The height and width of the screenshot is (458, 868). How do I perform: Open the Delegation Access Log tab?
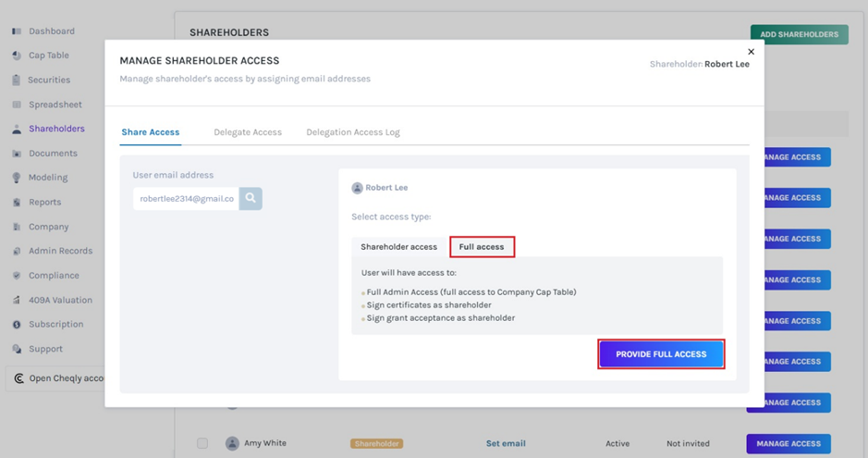pos(353,131)
